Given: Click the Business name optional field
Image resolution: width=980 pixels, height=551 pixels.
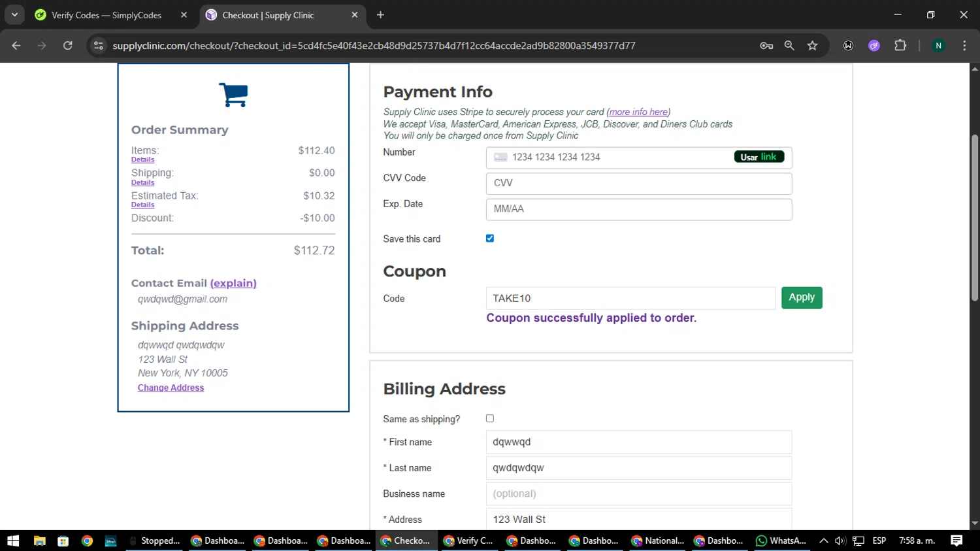Looking at the screenshot, I should (639, 493).
